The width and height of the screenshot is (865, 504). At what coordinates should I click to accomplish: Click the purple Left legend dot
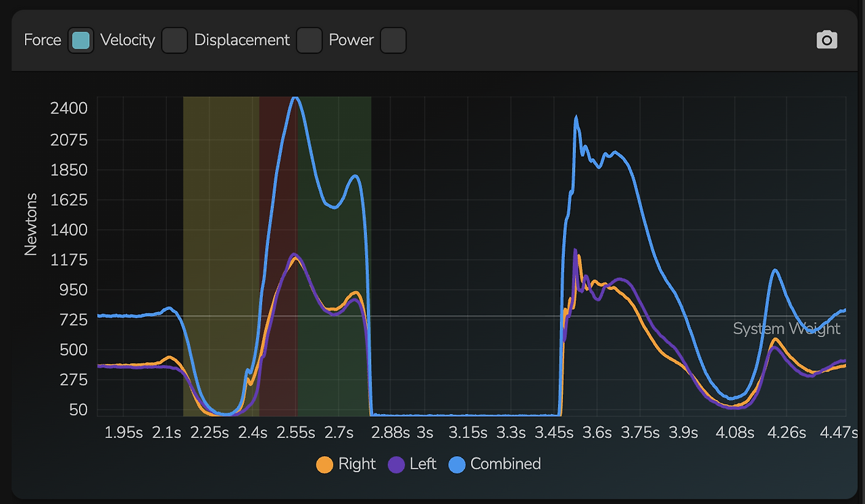[x=397, y=465]
